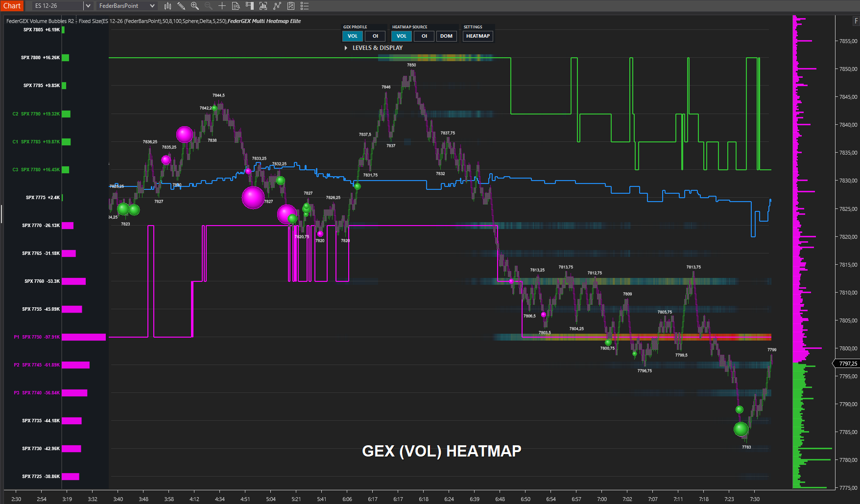Toggle Heatmap Source OI button
Viewport: 860px width, 504px height.
pyautogui.click(x=424, y=36)
